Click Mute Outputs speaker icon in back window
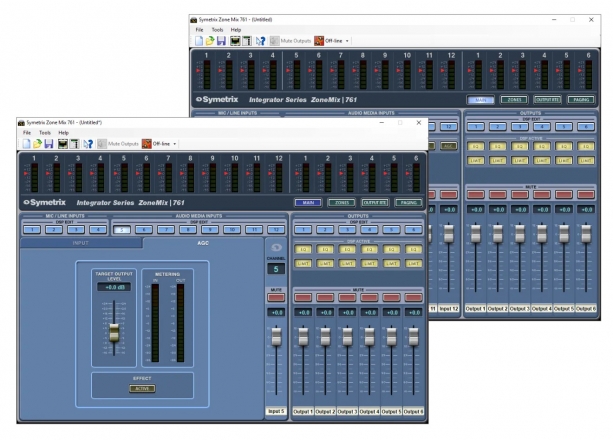 [274, 41]
